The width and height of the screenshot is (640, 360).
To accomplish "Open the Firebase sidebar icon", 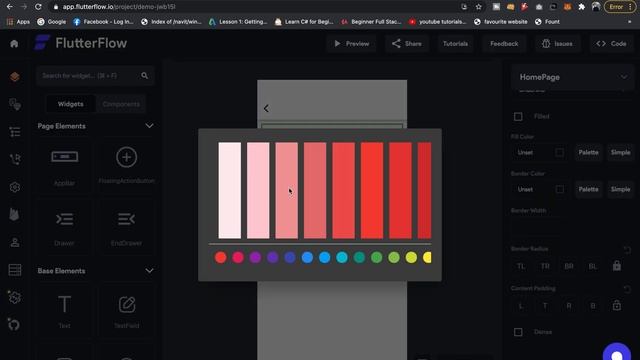I will (x=14, y=214).
